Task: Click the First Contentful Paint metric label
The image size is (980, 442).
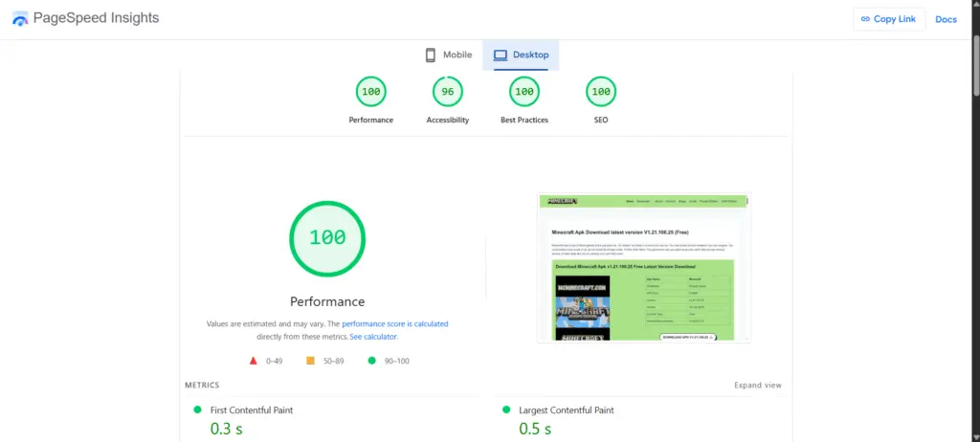Action: coord(252,410)
